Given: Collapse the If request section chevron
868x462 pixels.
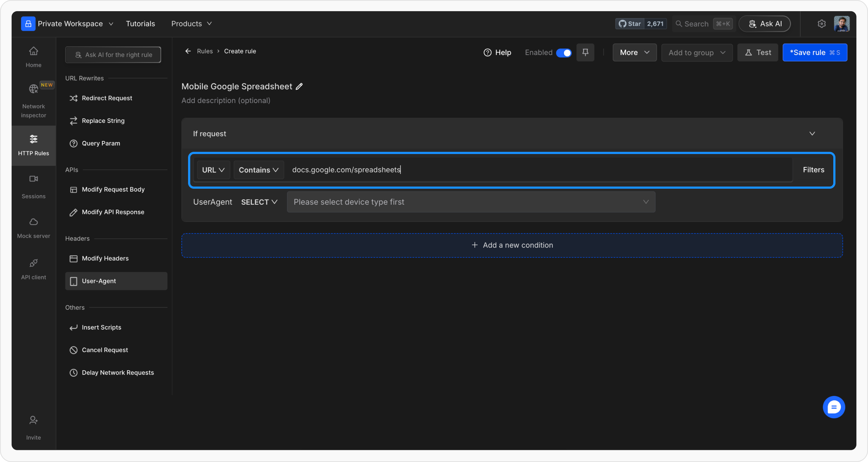Looking at the screenshot, I should 812,134.
